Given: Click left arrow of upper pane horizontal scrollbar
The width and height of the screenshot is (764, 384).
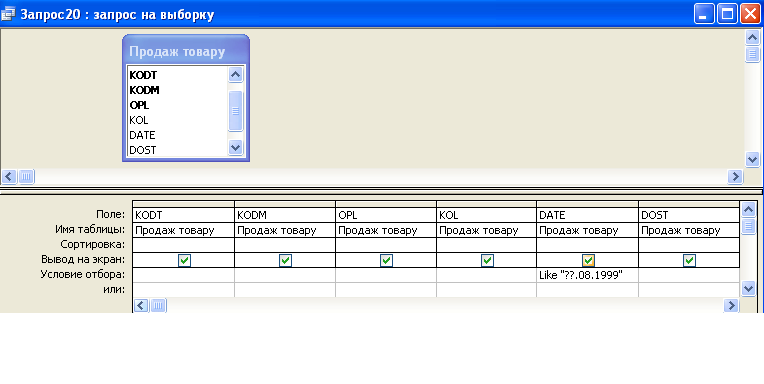Looking at the screenshot, I should point(9,176).
